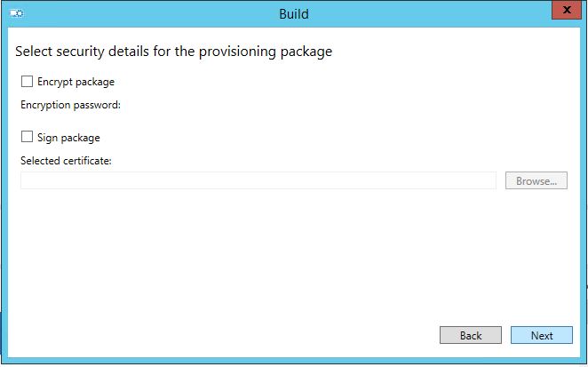588x367 pixels.
Task: Close the Build dialog with the X
Action: (567, 10)
